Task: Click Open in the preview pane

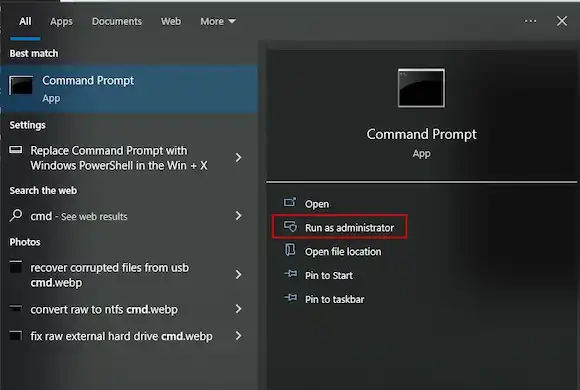Action: pos(317,204)
